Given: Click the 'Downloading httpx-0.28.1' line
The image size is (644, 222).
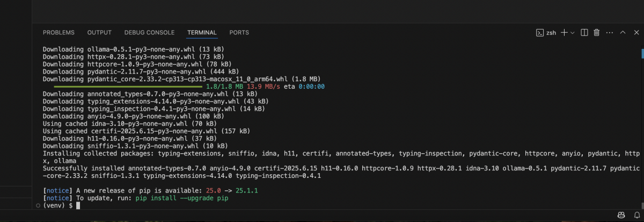Looking at the screenshot, I should tap(133, 56).
